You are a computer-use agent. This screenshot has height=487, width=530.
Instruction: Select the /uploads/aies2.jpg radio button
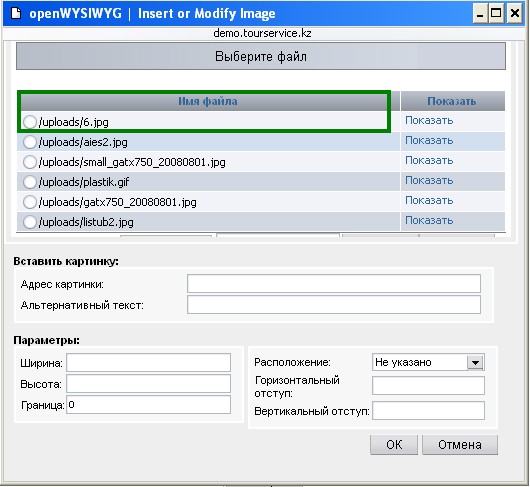pyautogui.click(x=30, y=142)
